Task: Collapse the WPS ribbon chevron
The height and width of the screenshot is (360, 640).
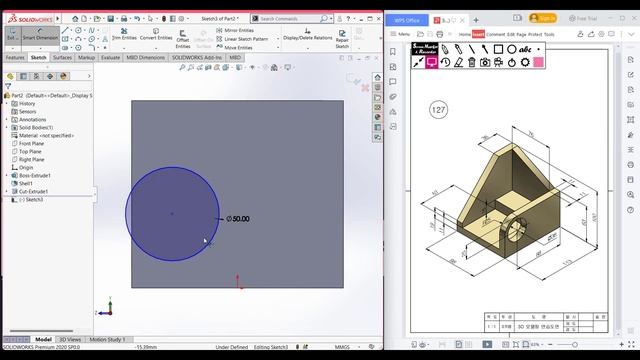Action: (x=631, y=34)
